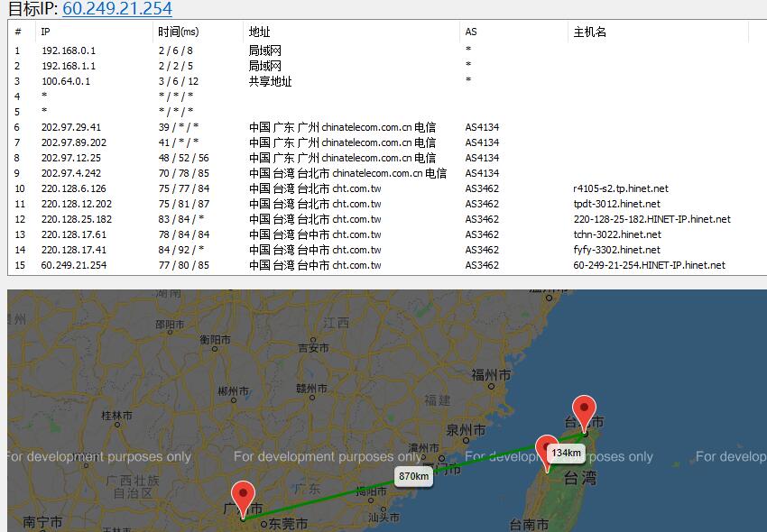Open the target IP link 60.249.21.254

tap(117, 8)
